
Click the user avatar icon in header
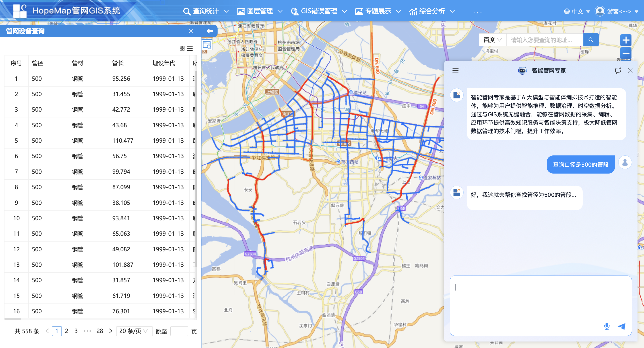click(x=600, y=11)
